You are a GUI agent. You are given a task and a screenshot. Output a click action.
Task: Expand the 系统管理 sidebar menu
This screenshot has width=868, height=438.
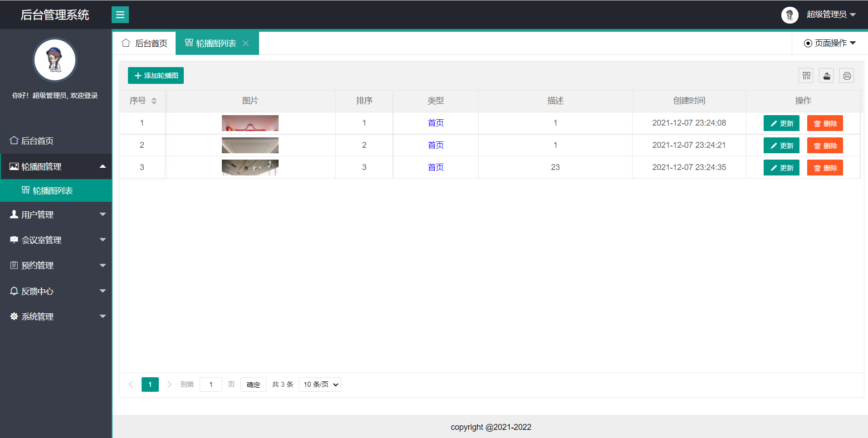pyautogui.click(x=56, y=316)
